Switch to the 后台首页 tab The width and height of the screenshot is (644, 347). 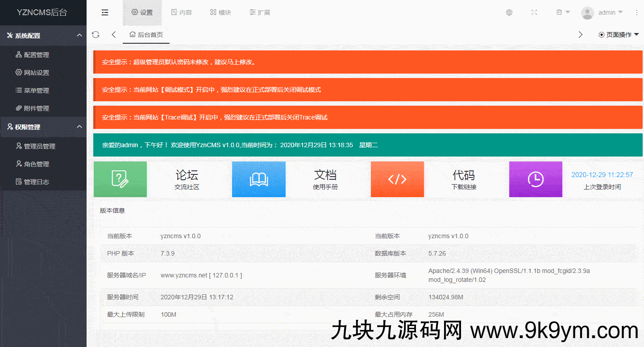(146, 35)
